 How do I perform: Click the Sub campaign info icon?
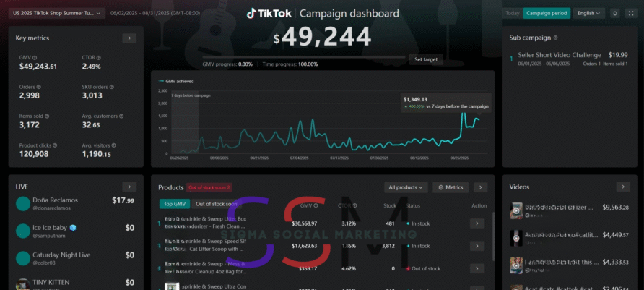(555, 38)
